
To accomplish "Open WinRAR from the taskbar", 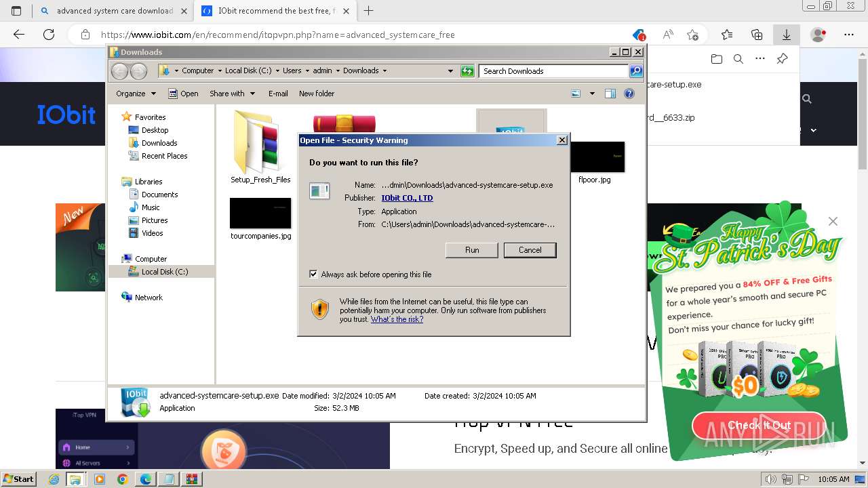I will coord(191,479).
